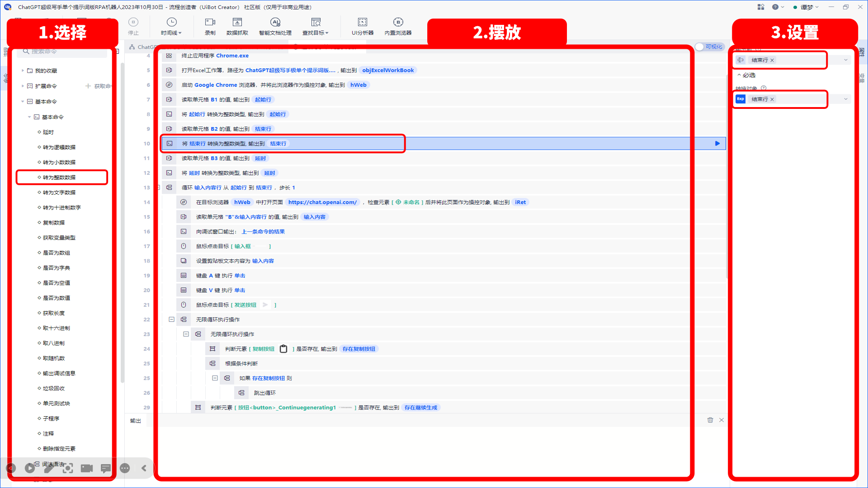Viewport: 868px width, 488px height.
Task: Close the 输出 output panel
Action: [722, 420]
